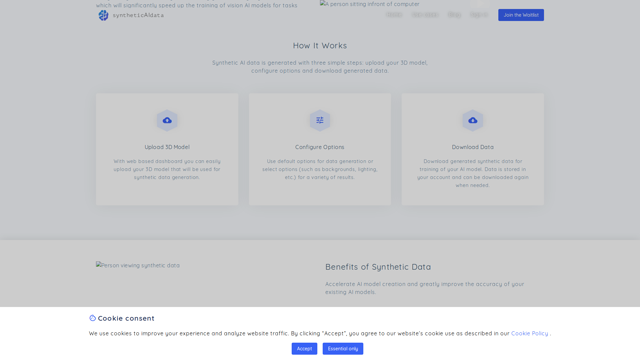Click the Cookie consent heading
Viewport: 640px width, 360px height.
(126, 318)
